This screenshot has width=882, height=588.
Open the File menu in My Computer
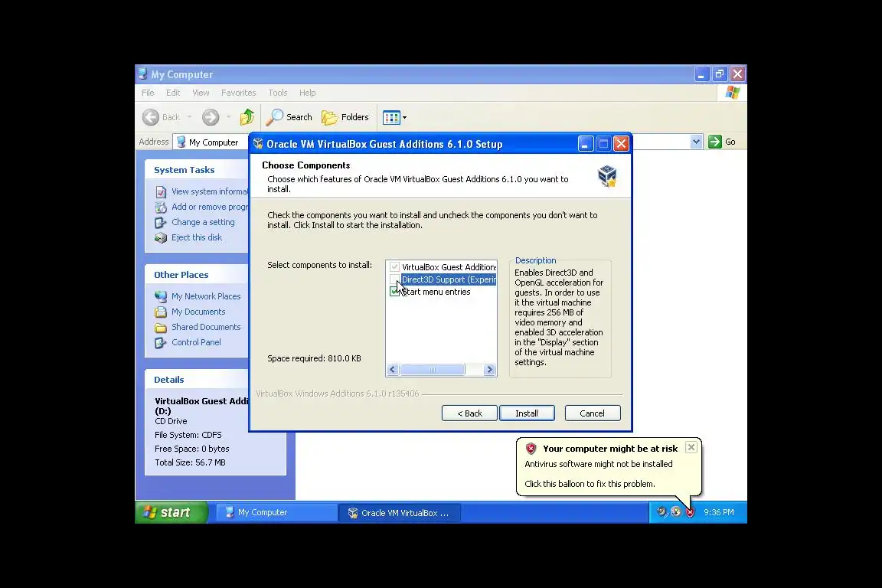coord(148,93)
